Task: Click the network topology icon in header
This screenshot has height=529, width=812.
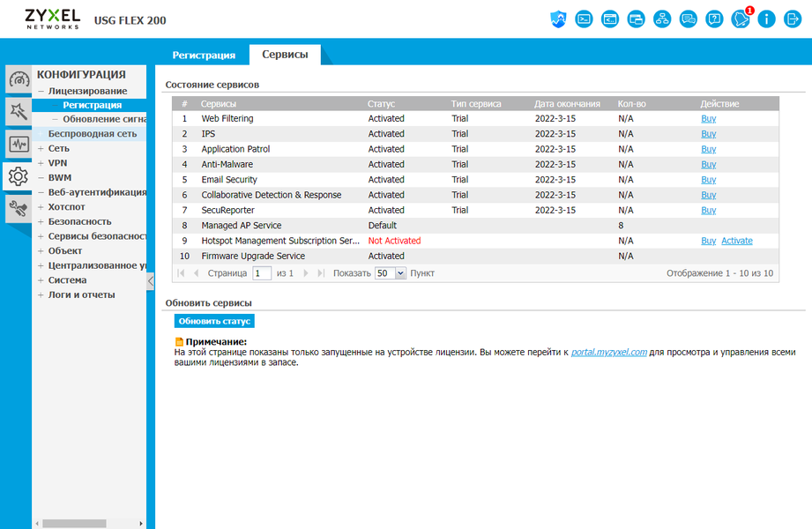Action: [x=662, y=19]
